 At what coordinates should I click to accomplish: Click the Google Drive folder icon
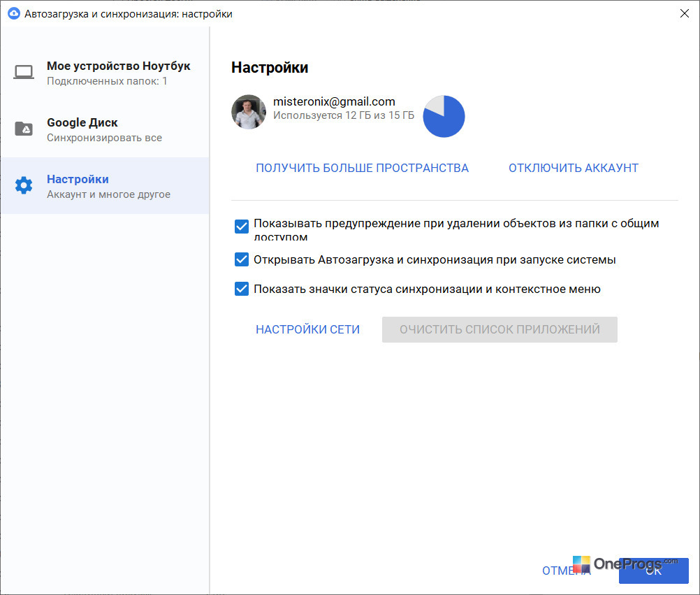(x=24, y=129)
